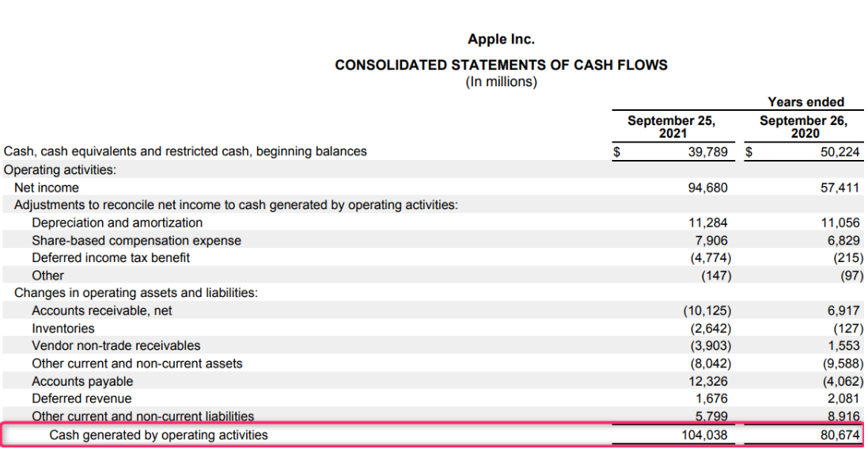Click the "Apple Inc." title text

[501, 40]
